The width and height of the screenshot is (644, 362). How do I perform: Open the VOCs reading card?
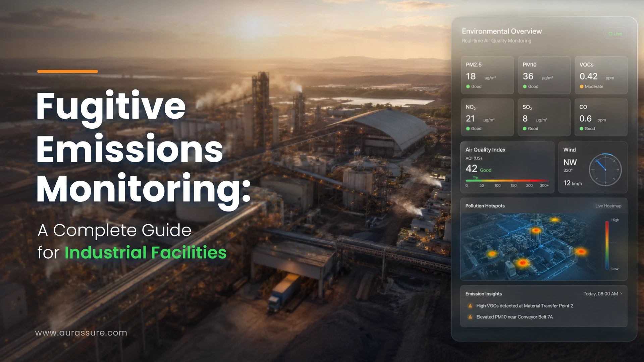point(601,75)
